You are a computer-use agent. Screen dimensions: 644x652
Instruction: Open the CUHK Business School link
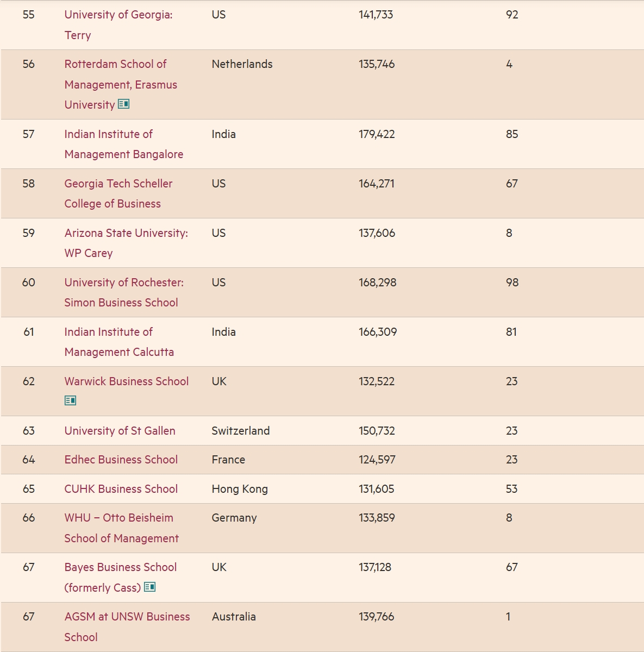[121, 489]
